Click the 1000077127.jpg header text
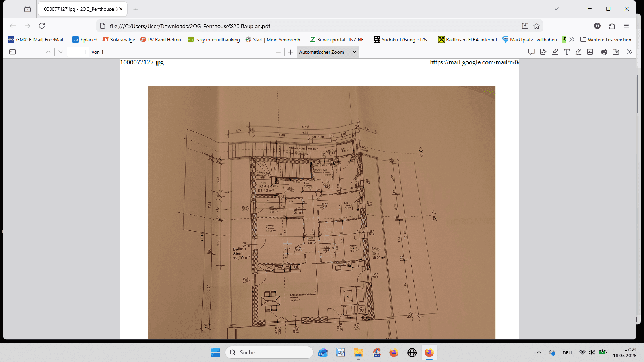The height and width of the screenshot is (362, 644). [142, 62]
